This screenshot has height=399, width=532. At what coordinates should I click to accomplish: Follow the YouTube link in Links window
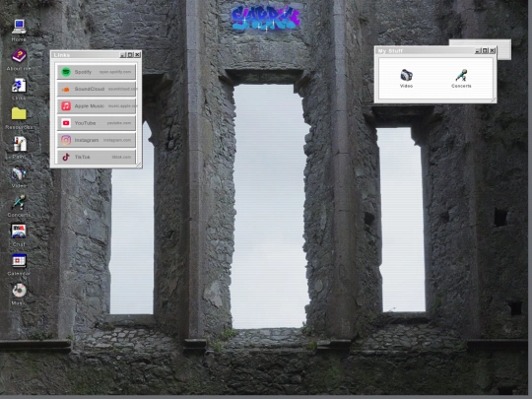(x=97, y=123)
